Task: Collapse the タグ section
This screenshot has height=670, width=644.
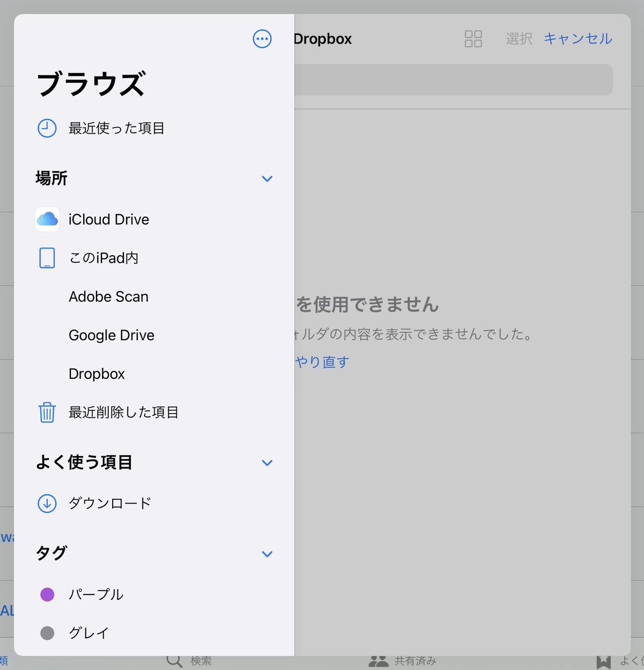Action: 267,554
